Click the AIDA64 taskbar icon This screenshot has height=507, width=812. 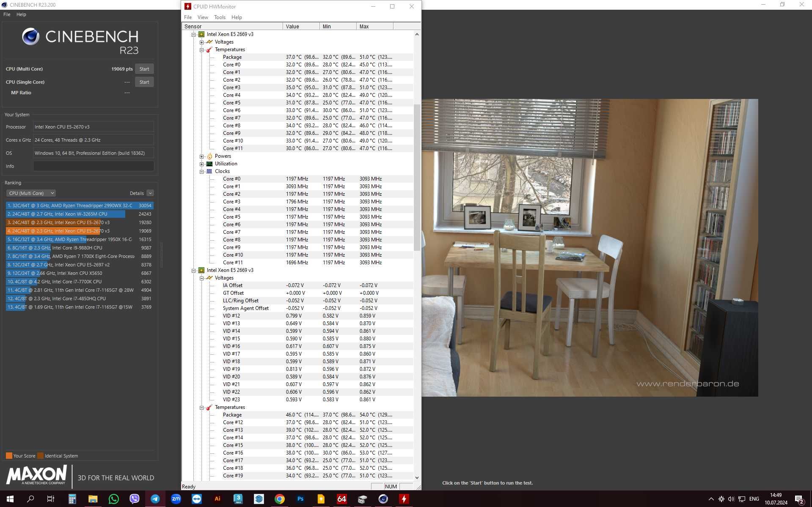[x=341, y=499]
